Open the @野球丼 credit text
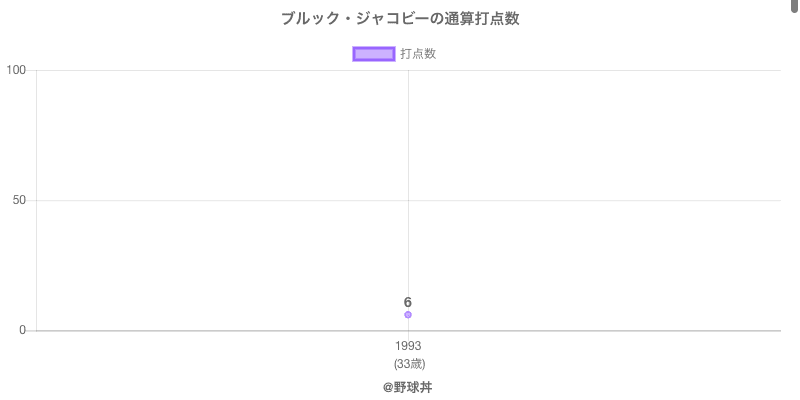 [x=408, y=387]
